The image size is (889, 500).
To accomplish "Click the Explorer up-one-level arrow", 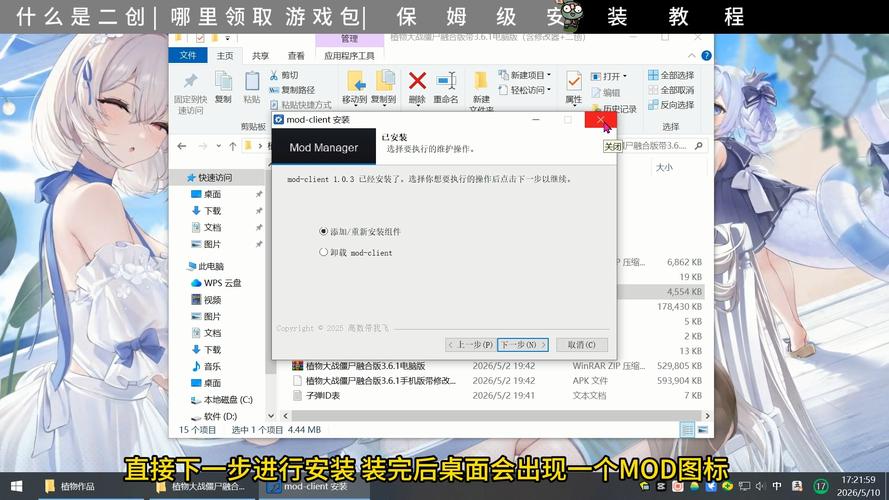I will (232, 146).
